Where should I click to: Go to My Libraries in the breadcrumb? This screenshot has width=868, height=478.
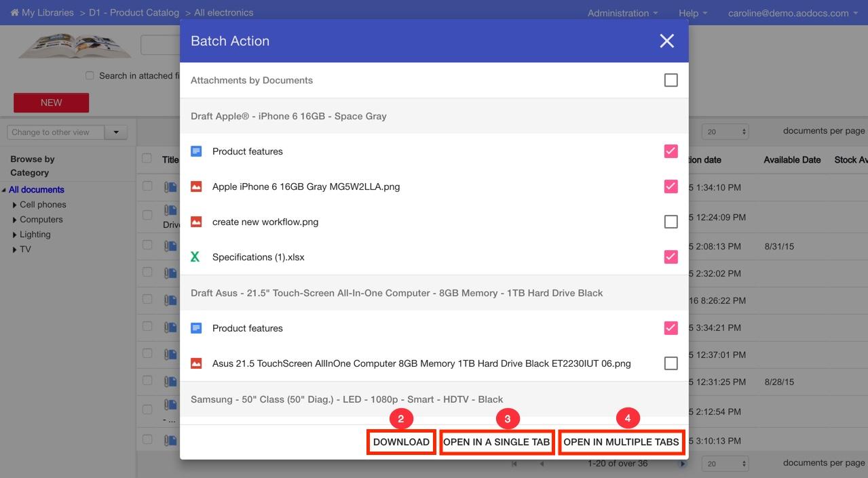coord(48,13)
